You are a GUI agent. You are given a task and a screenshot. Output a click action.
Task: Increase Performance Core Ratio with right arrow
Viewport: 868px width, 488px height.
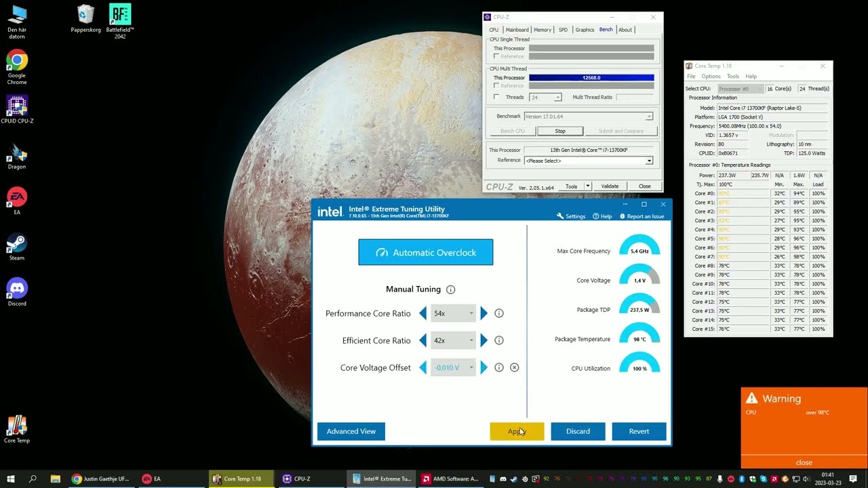coord(484,313)
